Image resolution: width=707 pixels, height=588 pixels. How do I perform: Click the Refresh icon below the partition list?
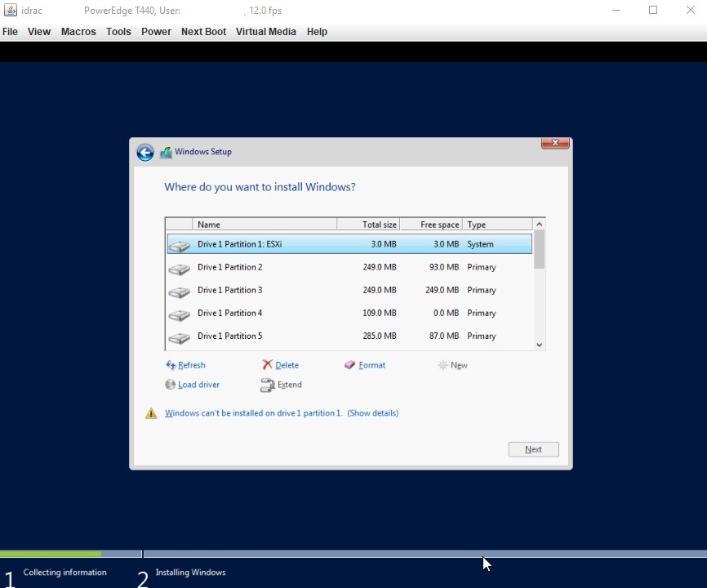(171, 366)
